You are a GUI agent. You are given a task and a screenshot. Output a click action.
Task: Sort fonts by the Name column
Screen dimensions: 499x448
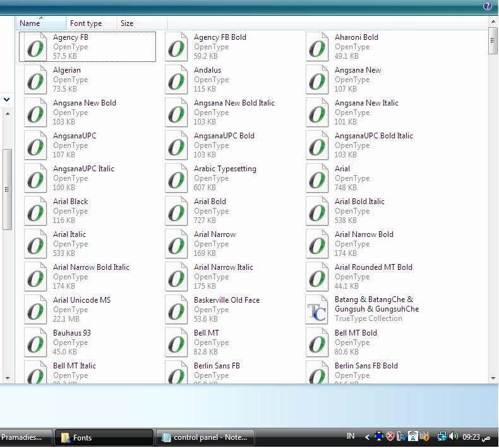(x=41, y=23)
